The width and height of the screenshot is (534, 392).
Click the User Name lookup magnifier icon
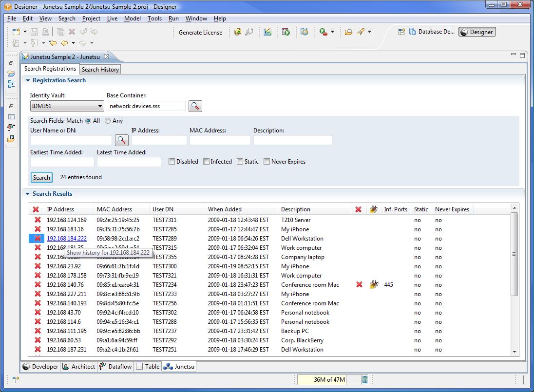[x=121, y=140]
